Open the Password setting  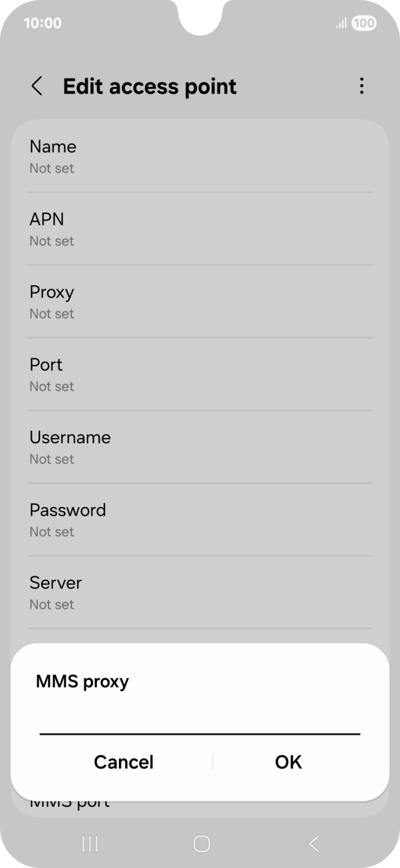point(199,519)
